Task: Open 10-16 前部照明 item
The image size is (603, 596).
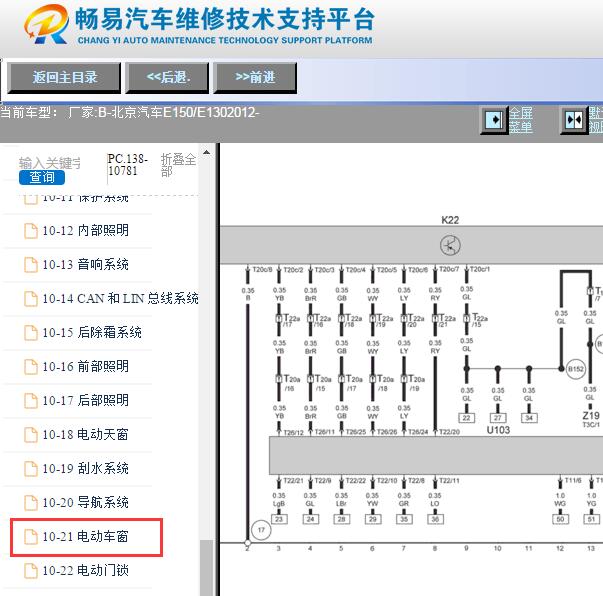Action: [85, 366]
